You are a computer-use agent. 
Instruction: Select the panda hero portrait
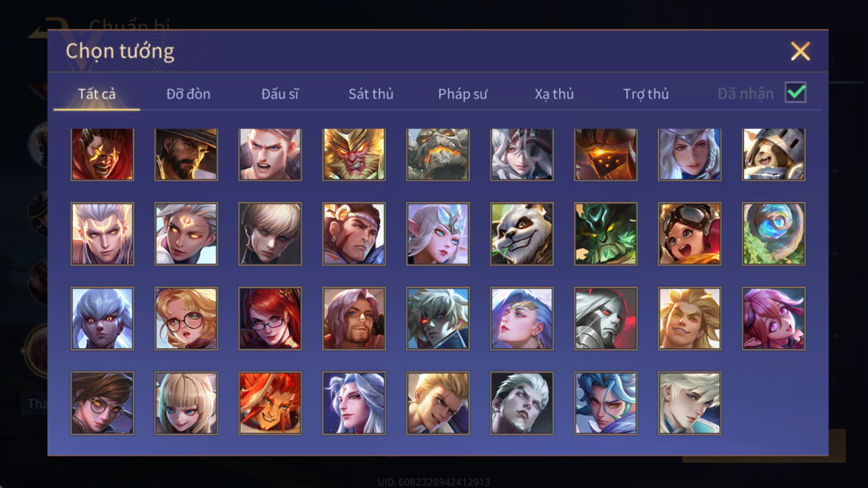pyautogui.click(x=522, y=234)
